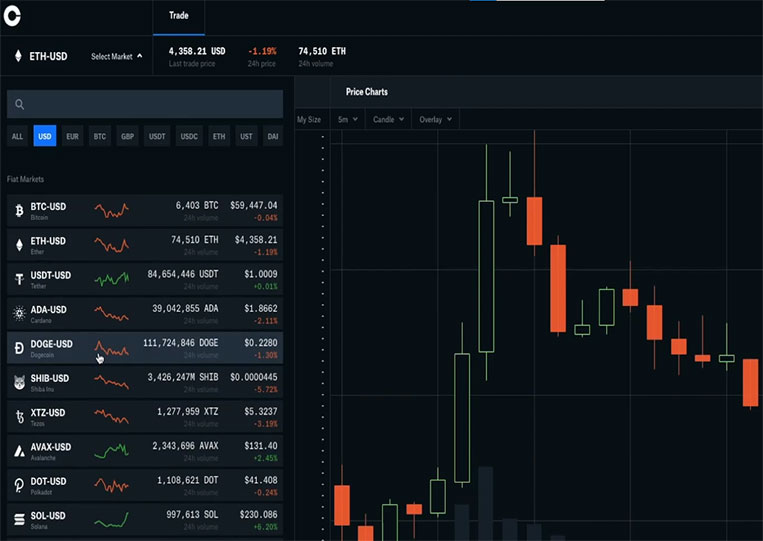The height and width of the screenshot is (541, 763).
Task: Click the Tether icon in USDT-USD row
Action: (19, 279)
